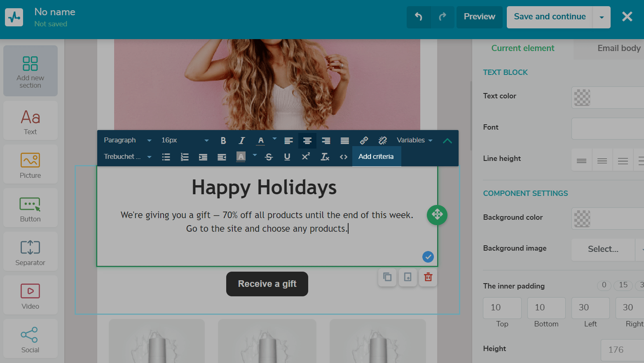Click the bulleted list icon
The image size is (644, 363).
pyautogui.click(x=166, y=157)
